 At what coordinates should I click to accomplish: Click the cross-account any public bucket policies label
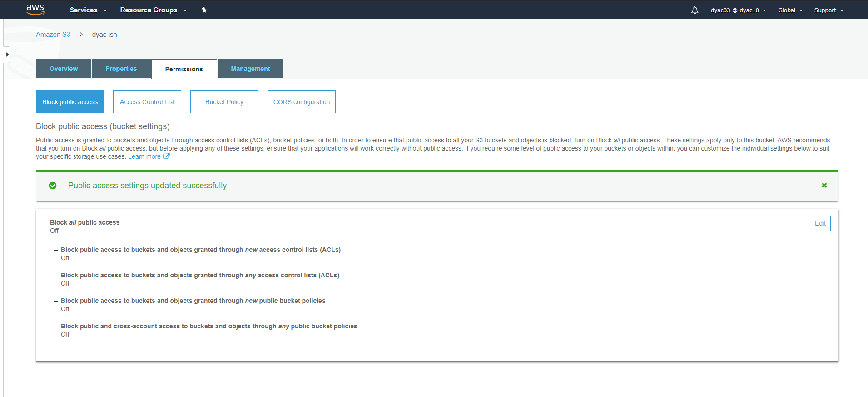pyautogui.click(x=209, y=326)
